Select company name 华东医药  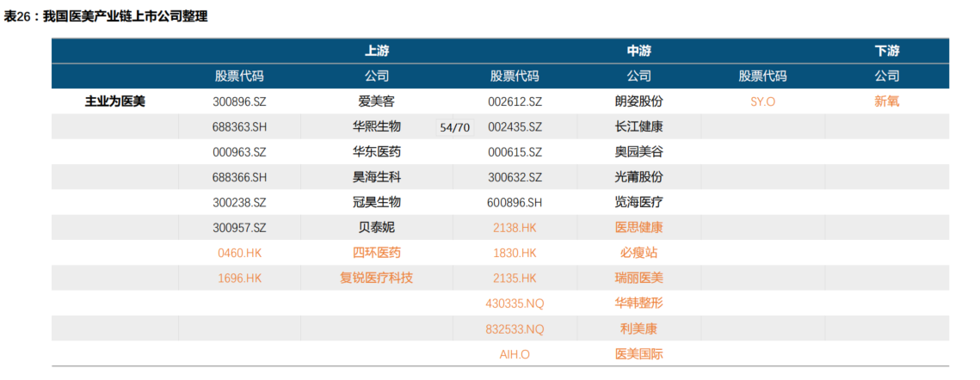coord(377,152)
